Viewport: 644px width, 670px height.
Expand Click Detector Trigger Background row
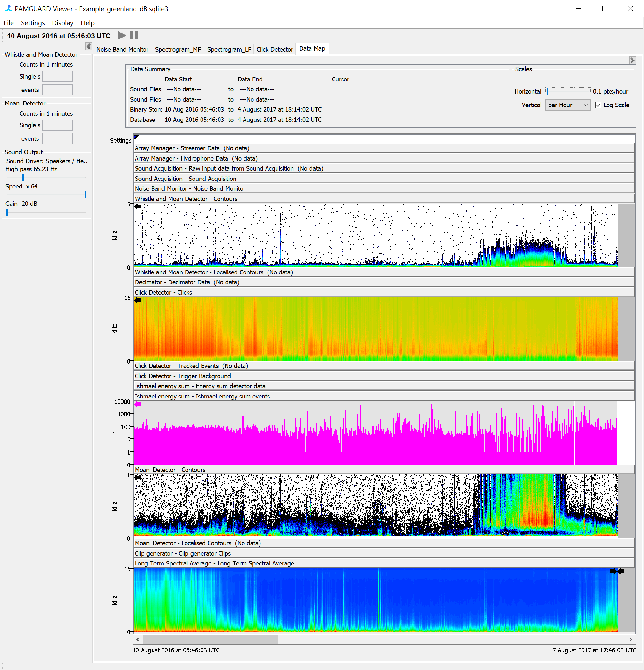[384, 376]
